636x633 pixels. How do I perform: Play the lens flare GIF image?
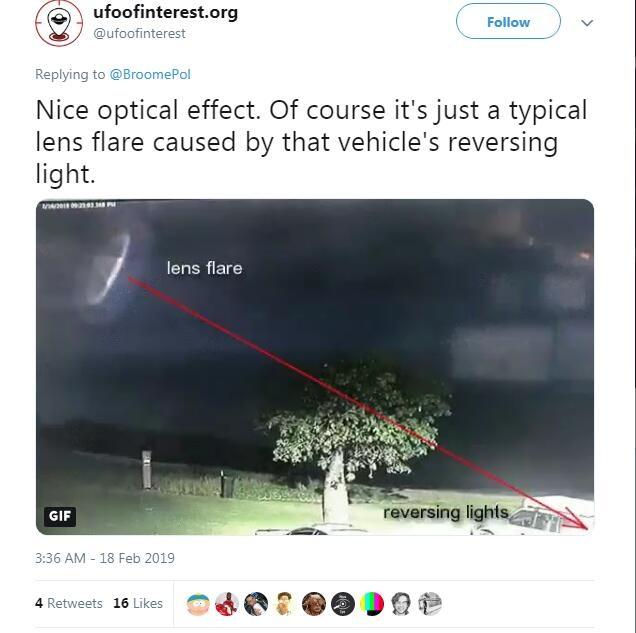[x=315, y=367]
